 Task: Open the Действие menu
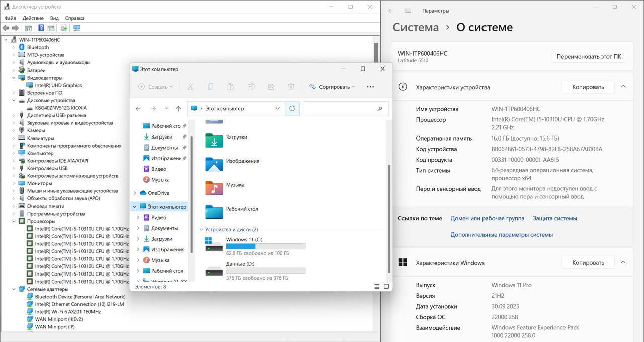[x=33, y=18]
